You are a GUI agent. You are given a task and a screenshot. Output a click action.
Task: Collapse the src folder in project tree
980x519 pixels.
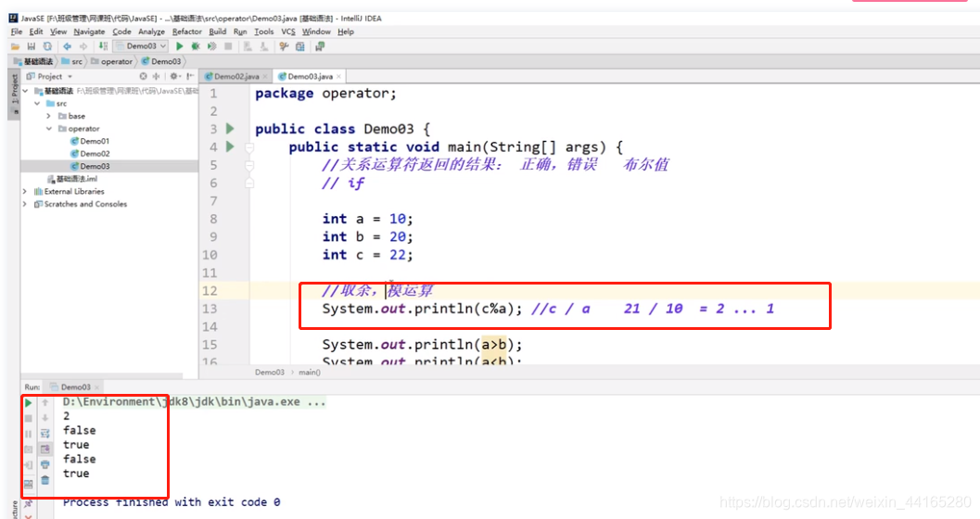point(37,104)
